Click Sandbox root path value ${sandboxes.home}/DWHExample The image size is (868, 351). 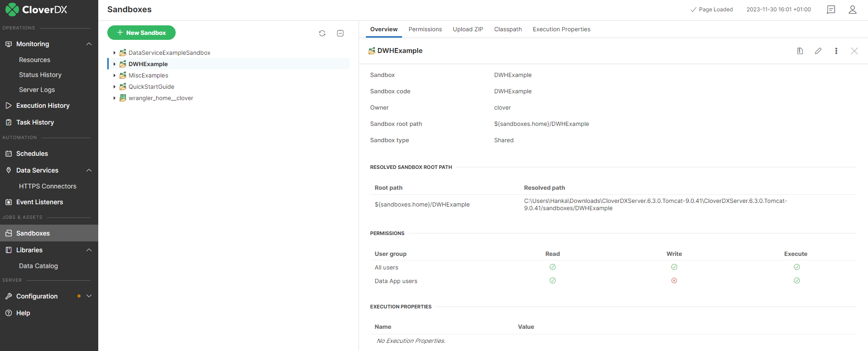542,124
